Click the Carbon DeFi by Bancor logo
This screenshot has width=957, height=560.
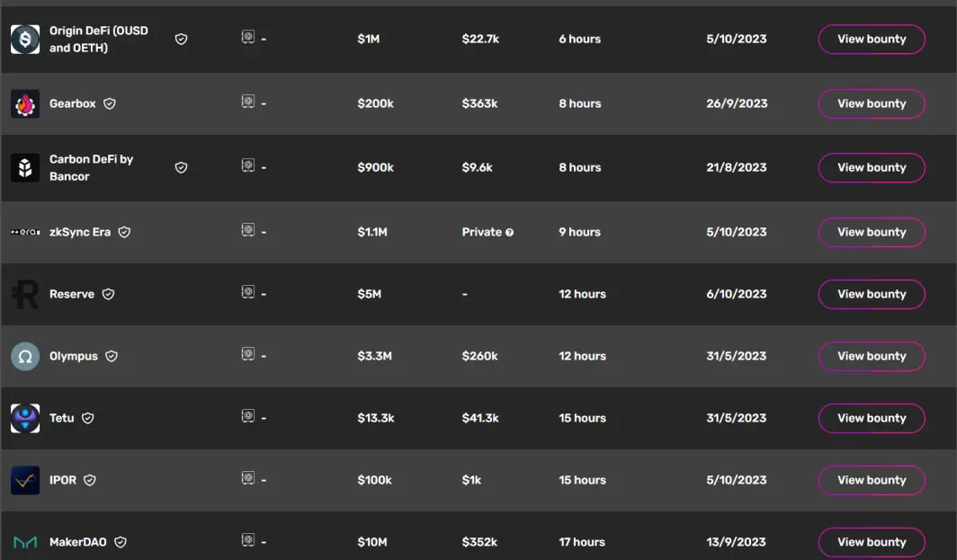pyautogui.click(x=25, y=168)
